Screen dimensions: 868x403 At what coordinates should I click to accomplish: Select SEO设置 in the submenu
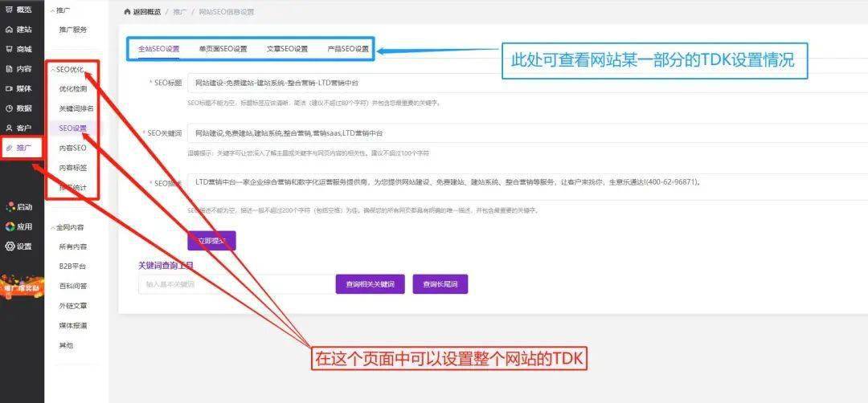pos(73,128)
